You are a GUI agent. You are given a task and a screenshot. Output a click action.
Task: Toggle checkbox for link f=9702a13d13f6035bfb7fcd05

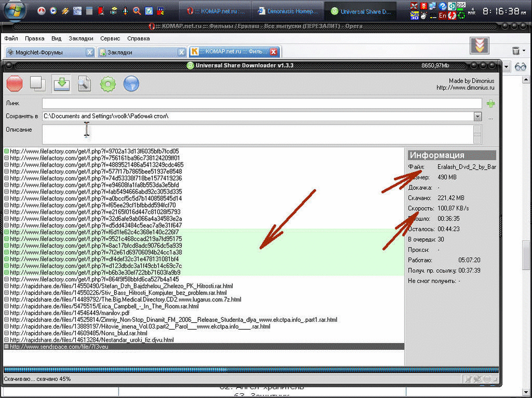(6, 151)
